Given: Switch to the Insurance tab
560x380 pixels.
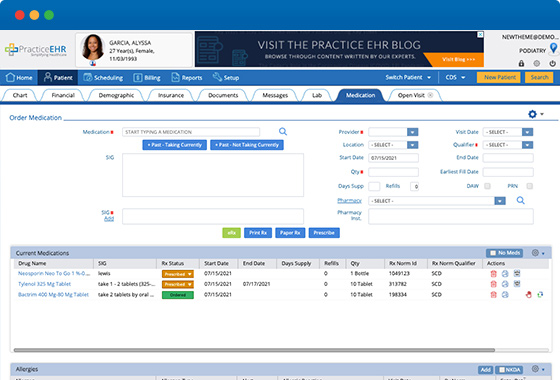Looking at the screenshot, I should (171, 95).
